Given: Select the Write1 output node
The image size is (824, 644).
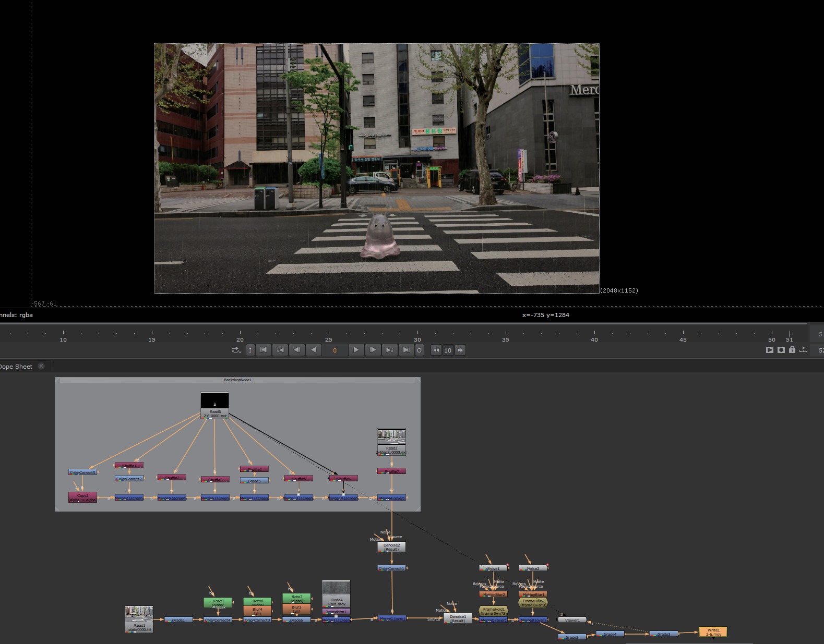Looking at the screenshot, I should pos(713,632).
